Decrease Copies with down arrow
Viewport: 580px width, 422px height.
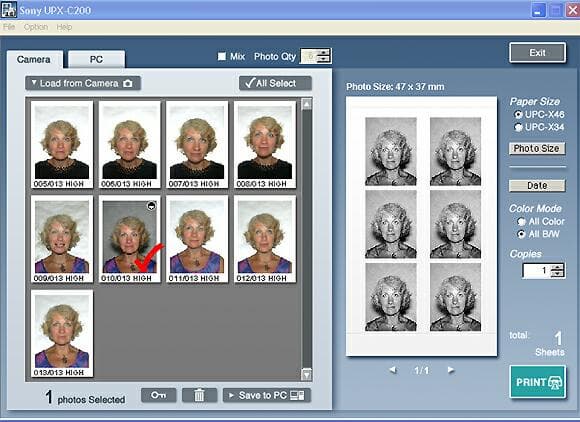pos(557,274)
